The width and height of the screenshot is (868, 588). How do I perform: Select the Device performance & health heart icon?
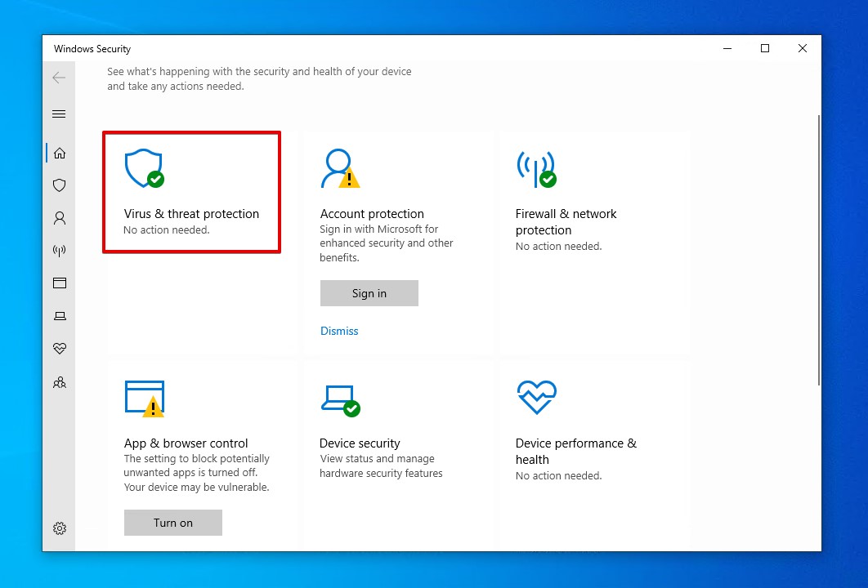pyautogui.click(x=59, y=349)
